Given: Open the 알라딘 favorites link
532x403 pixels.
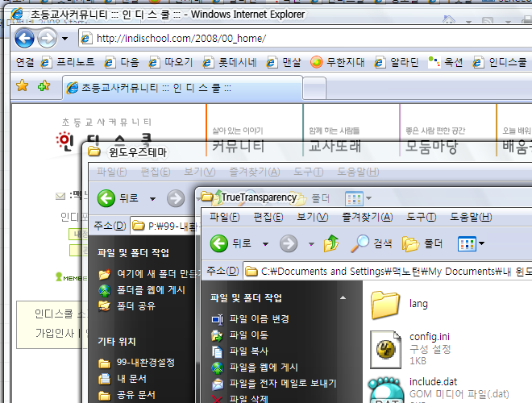Looking at the screenshot, I should pyautogui.click(x=397, y=62).
